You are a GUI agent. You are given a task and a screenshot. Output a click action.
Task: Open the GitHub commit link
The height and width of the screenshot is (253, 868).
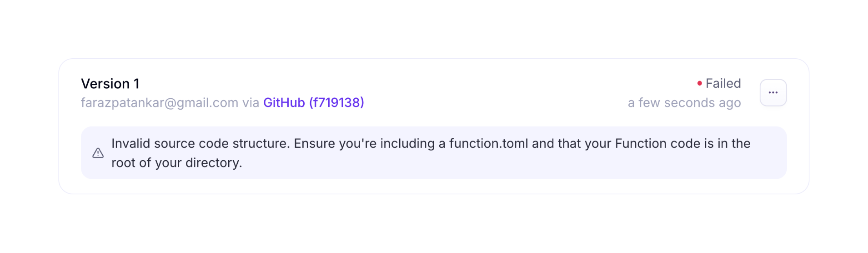click(313, 103)
